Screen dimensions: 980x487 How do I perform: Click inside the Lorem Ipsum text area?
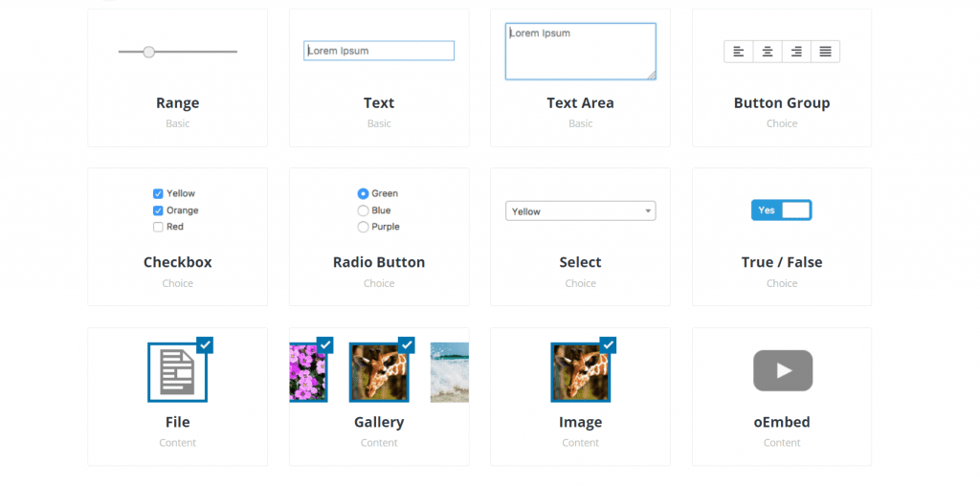point(581,52)
